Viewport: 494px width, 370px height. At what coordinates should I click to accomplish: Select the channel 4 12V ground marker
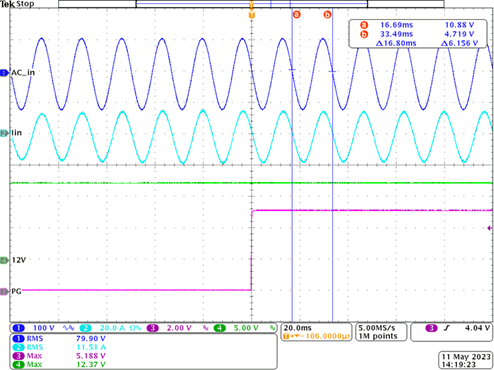[x=4, y=260]
